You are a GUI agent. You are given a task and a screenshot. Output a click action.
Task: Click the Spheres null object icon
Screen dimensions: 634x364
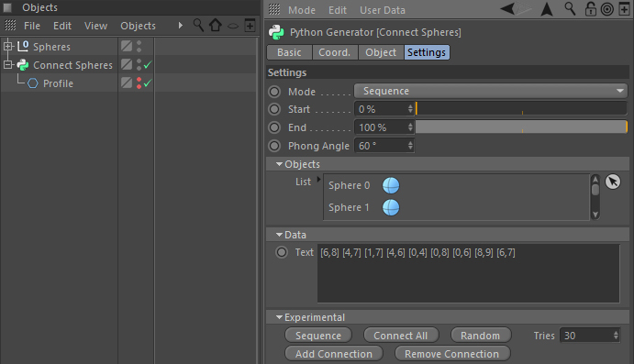pos(23,46)
